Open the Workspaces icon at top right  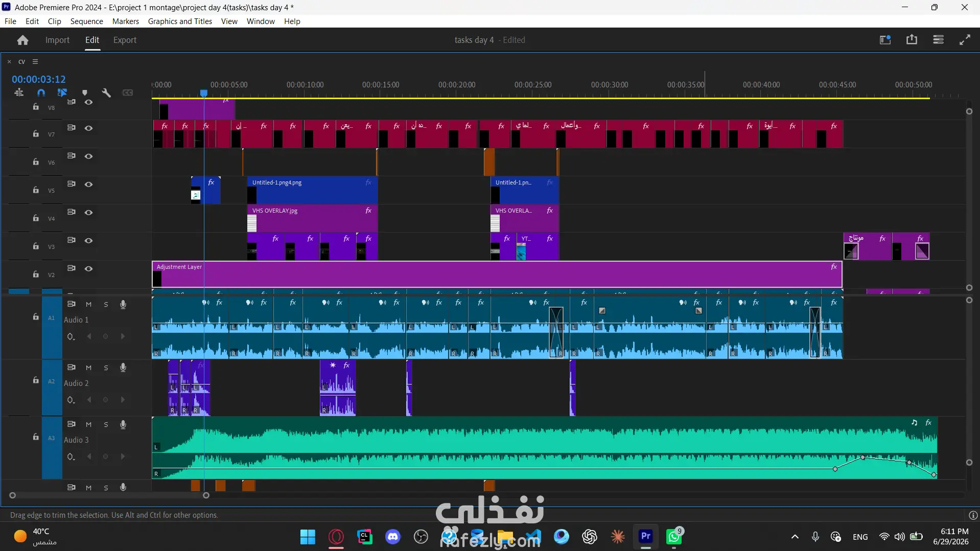point(885,40)
